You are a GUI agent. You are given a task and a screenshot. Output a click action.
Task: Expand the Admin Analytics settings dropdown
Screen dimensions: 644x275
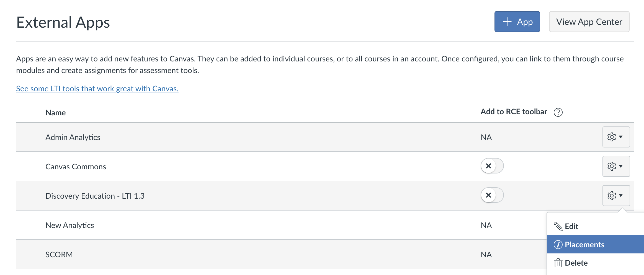[616, 137]
